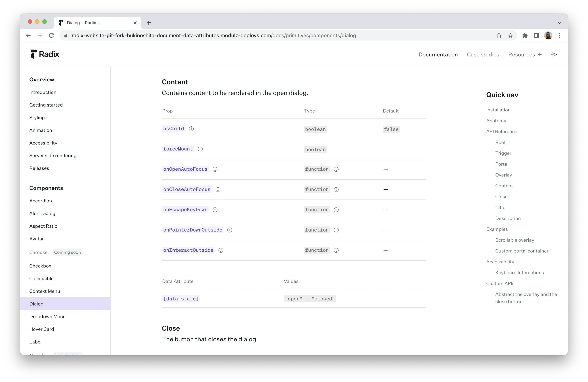
Task: Reload the page with refresh button
Action: point(51,35)
